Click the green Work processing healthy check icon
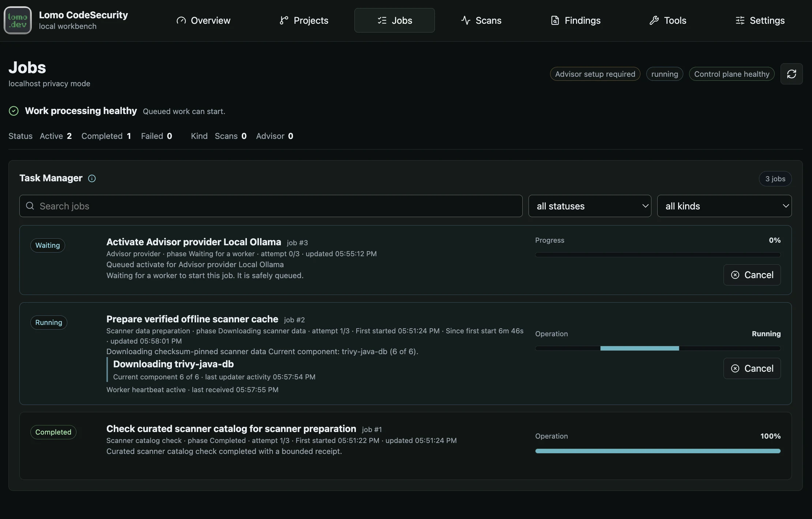This screenshot has height=519, width=812. [x=14, y=111]
